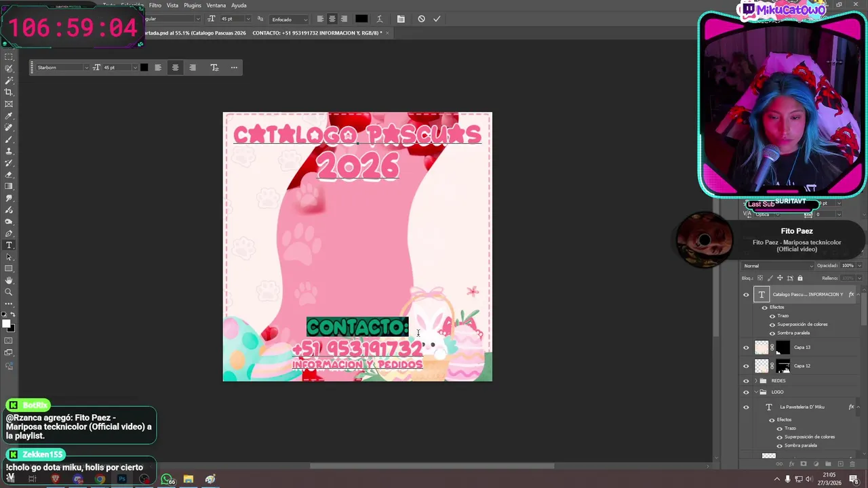Open more options in the floating text bar
The image size is (868, 488).
pyautogui.click(x=234, y=67)
